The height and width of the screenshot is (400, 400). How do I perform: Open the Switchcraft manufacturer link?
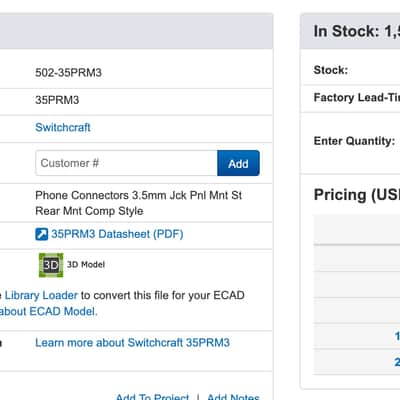pos(63,127)
